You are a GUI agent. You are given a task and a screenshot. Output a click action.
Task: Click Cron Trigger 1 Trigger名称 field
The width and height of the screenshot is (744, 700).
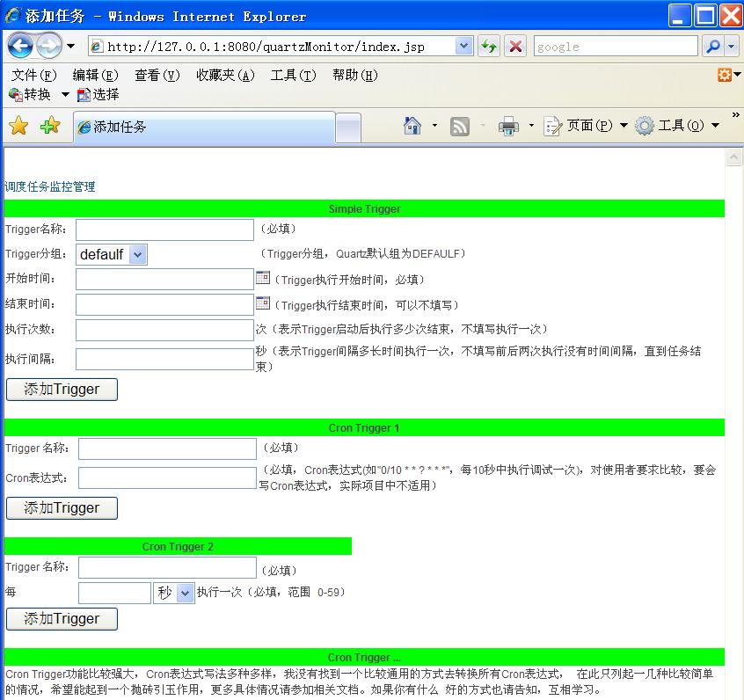click(167, 449)
